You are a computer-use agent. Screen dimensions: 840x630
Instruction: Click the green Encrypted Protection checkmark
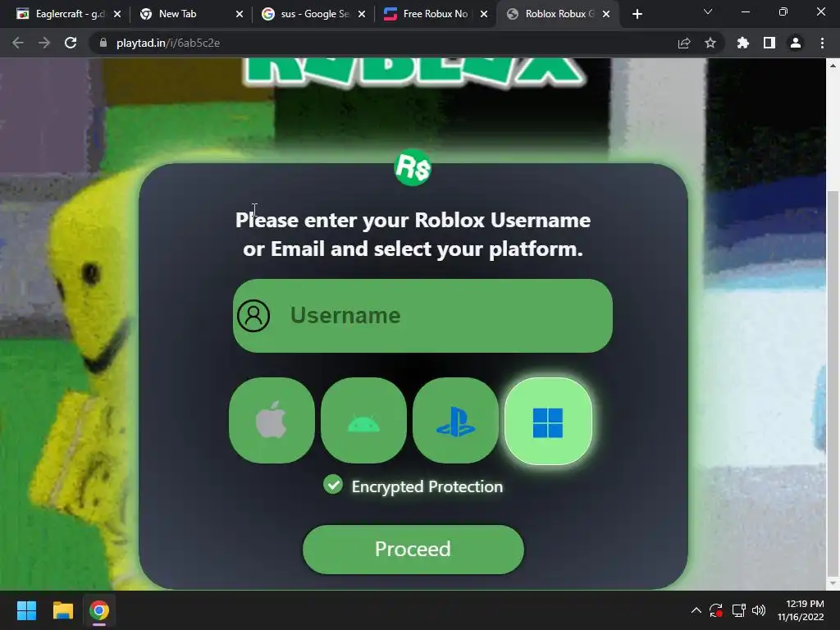click(333, 484)
